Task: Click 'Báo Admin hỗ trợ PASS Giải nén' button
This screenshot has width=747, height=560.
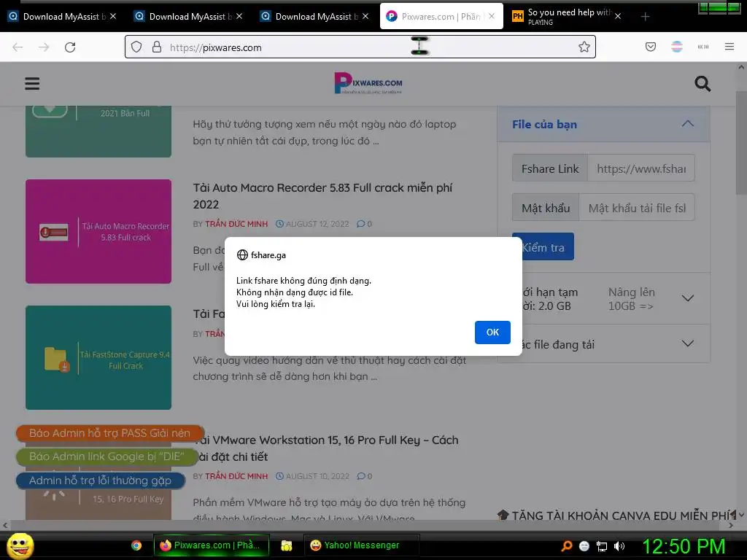Action: pos(110,433)
